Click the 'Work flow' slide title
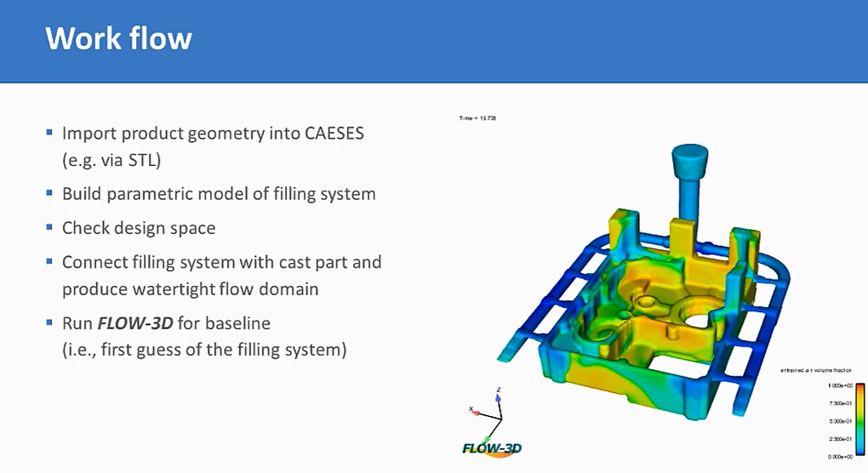The width and height of the screenshot is (868, 473). click(x=118, y=38)
